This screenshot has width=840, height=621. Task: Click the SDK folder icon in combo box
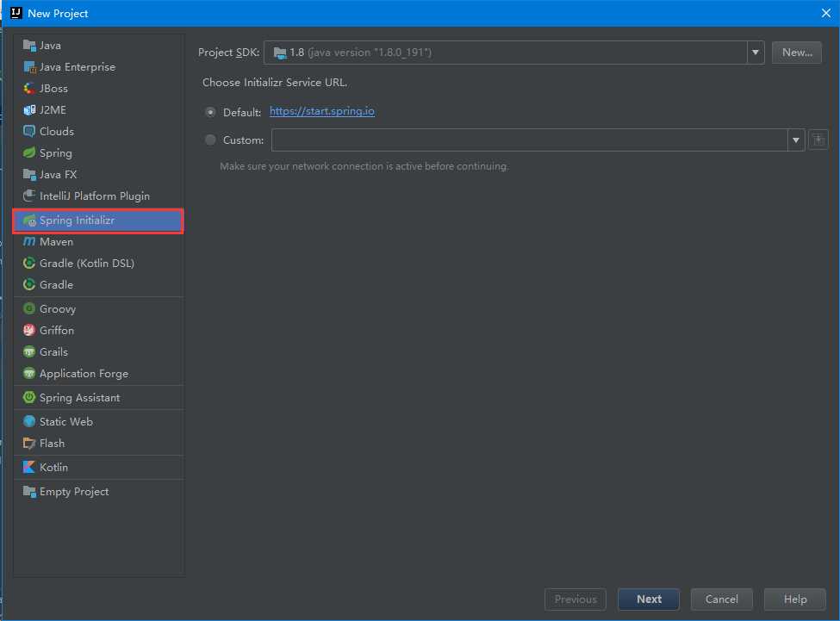(280, 53)
